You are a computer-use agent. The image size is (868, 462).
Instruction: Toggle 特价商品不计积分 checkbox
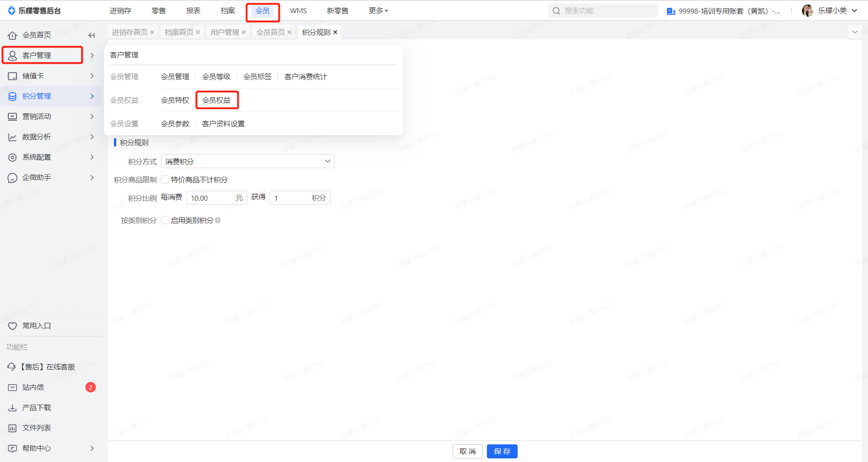165,179
